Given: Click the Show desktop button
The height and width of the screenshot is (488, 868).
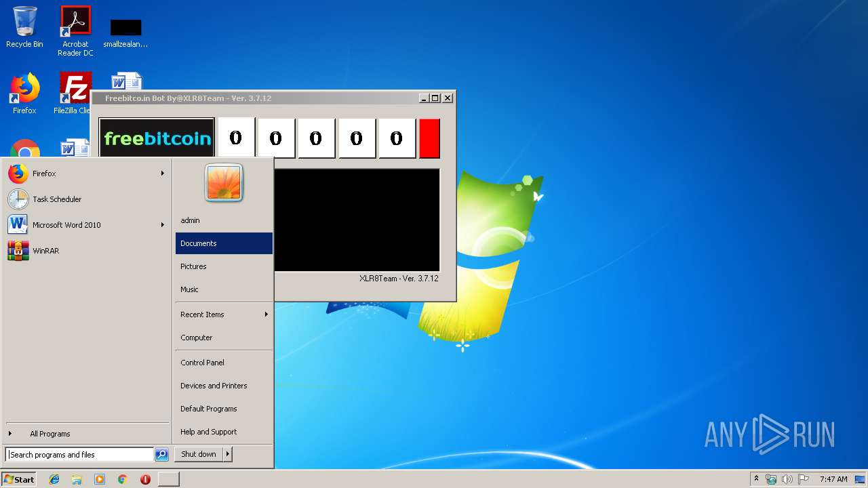Looking at the screenshot, I should [x=861, y=479].
